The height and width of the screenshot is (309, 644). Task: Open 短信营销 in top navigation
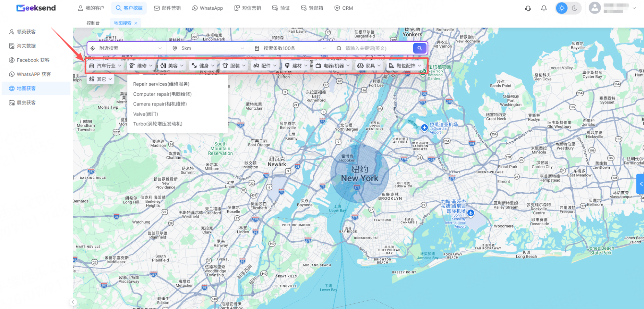click(x=248, y=8)
